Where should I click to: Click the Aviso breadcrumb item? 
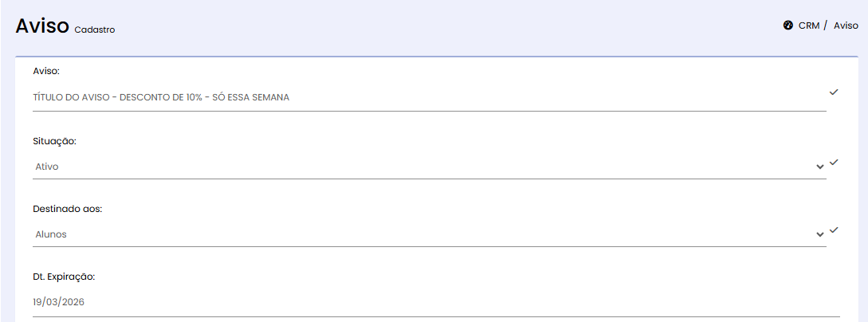tap(846, 26)
